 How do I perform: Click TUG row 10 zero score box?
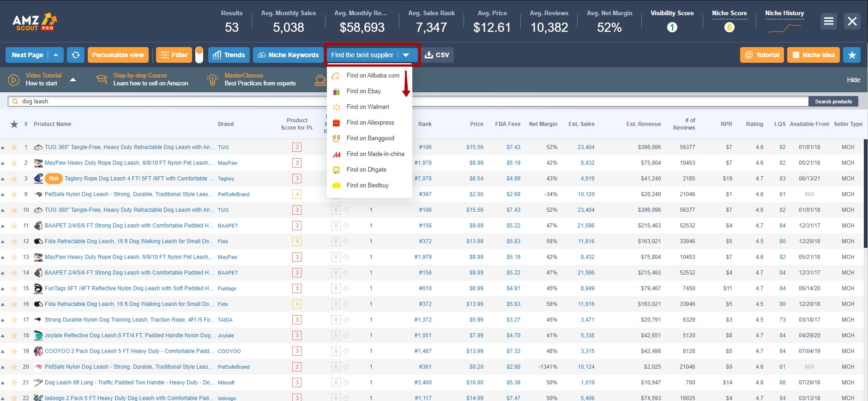(x=336, y=210)
